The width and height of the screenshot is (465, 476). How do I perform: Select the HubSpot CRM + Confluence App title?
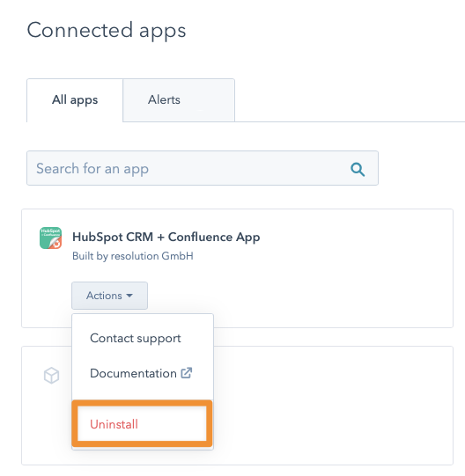pyautogui.click(x=166, y=237)
